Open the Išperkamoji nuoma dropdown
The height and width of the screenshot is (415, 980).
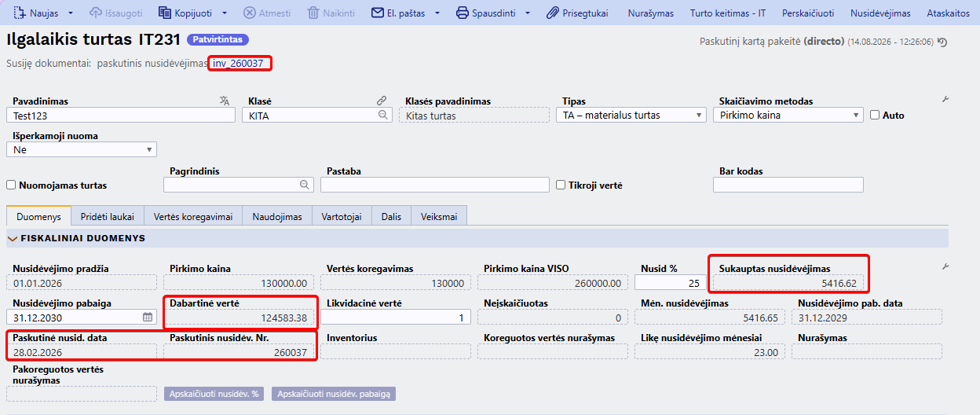(x=82, y=149)
